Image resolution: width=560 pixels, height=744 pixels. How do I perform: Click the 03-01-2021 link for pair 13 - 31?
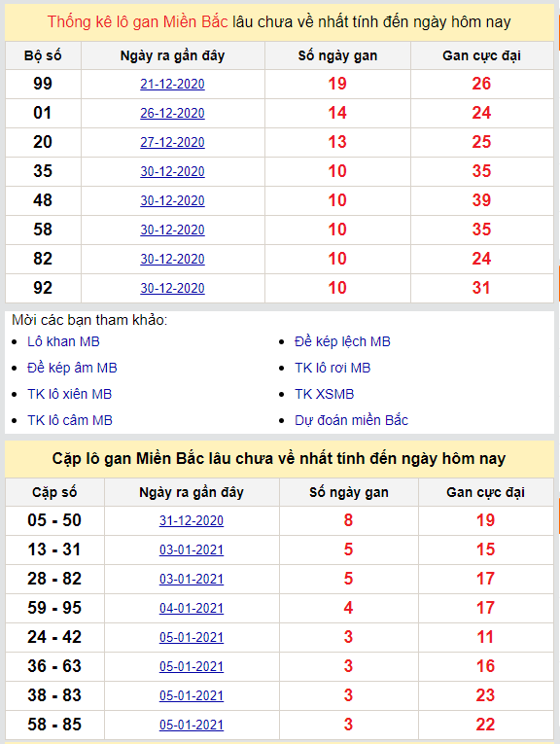click(x=192, y=549)
